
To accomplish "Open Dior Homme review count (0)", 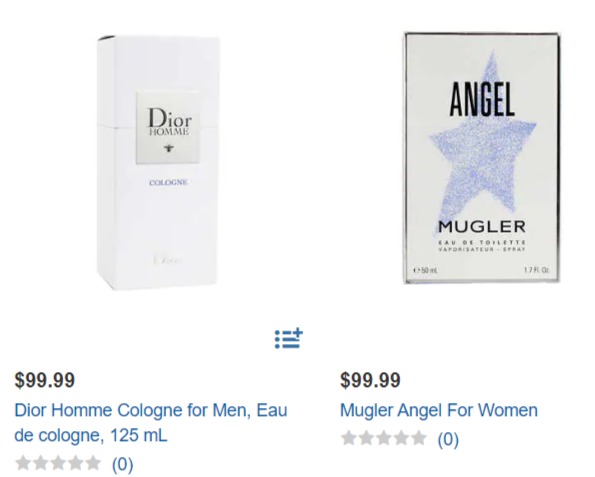I will [123, 464].
